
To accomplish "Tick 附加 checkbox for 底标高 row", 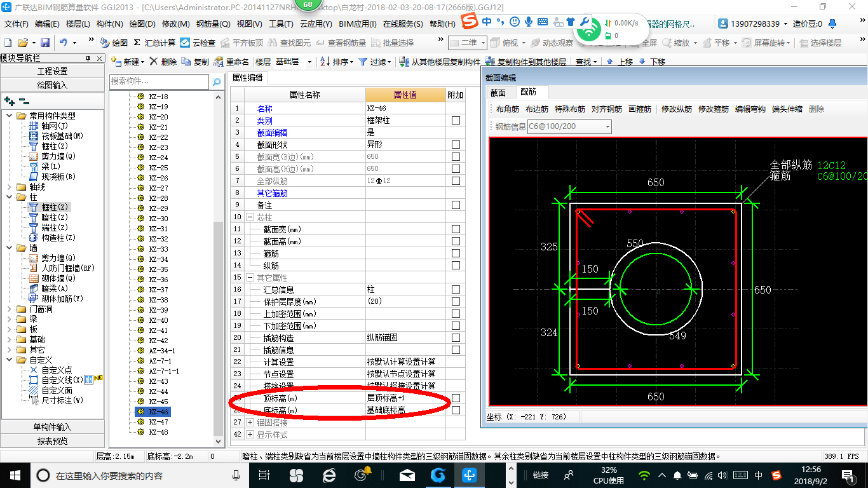I will 456,410.
